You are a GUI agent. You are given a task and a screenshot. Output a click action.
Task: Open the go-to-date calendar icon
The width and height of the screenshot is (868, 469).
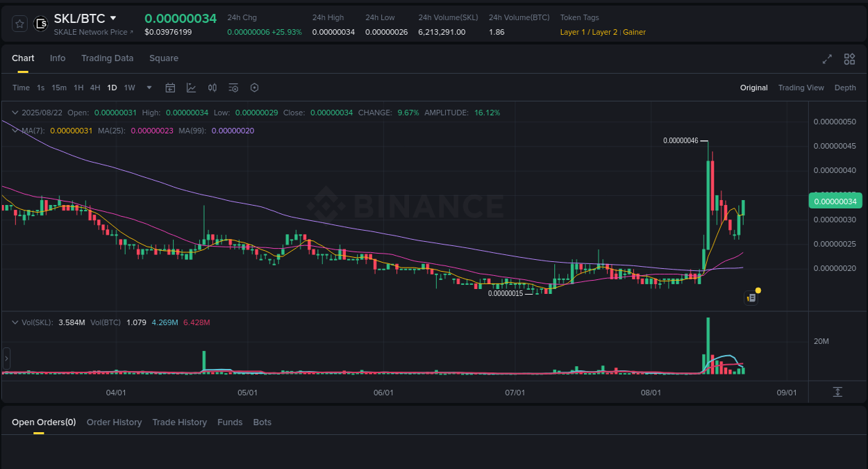click(x=170, y=88)
